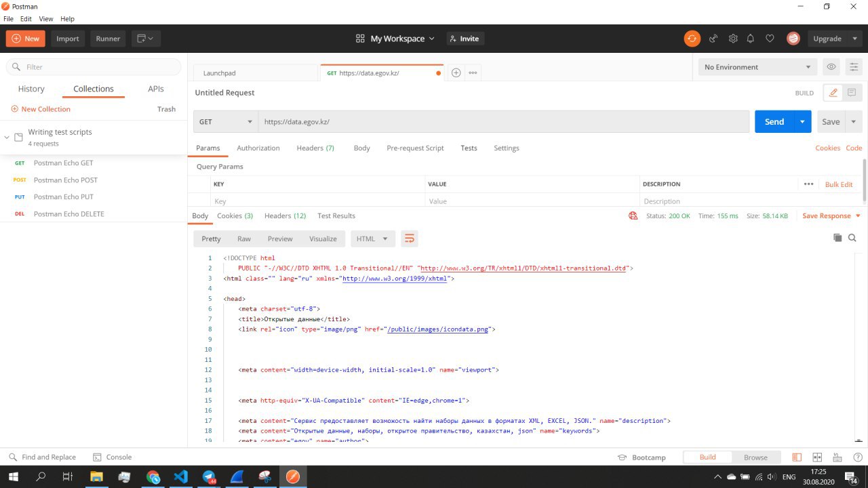Open request comments icon
The height and width of the screenshot is (488, 868).
pyautogui.click(x=852, y=93)
